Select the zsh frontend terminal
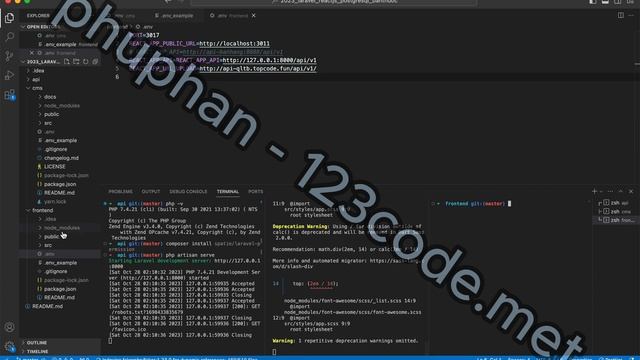The height and width of the screenshot is (360, 640). pos(616,220)
